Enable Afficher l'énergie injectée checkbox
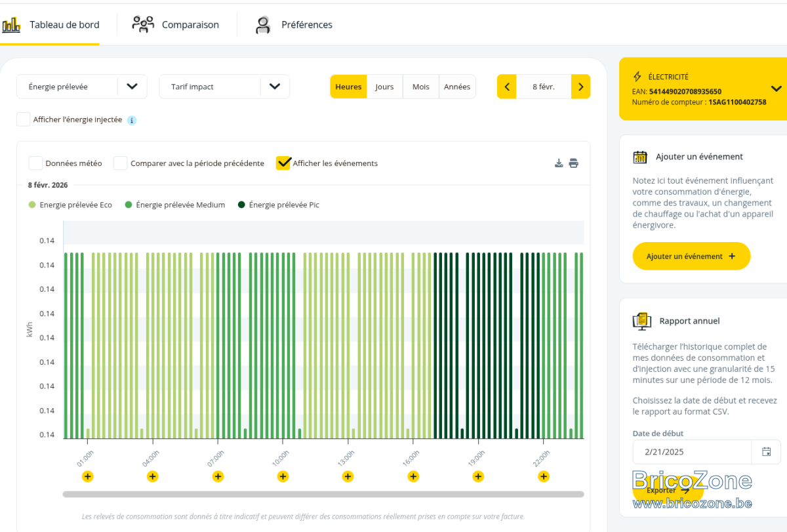Viewport: 787px width, 532px height. pyautogui.click(x=24, y=119)
